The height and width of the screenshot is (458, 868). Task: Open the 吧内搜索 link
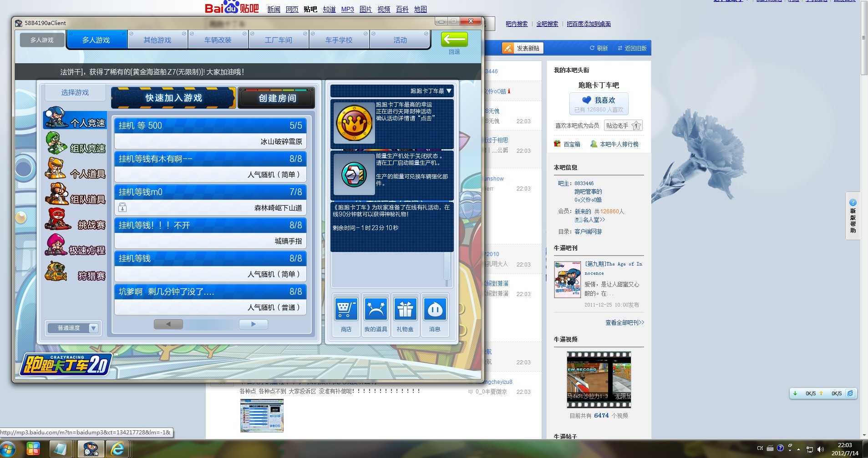(x=517, y=24)
